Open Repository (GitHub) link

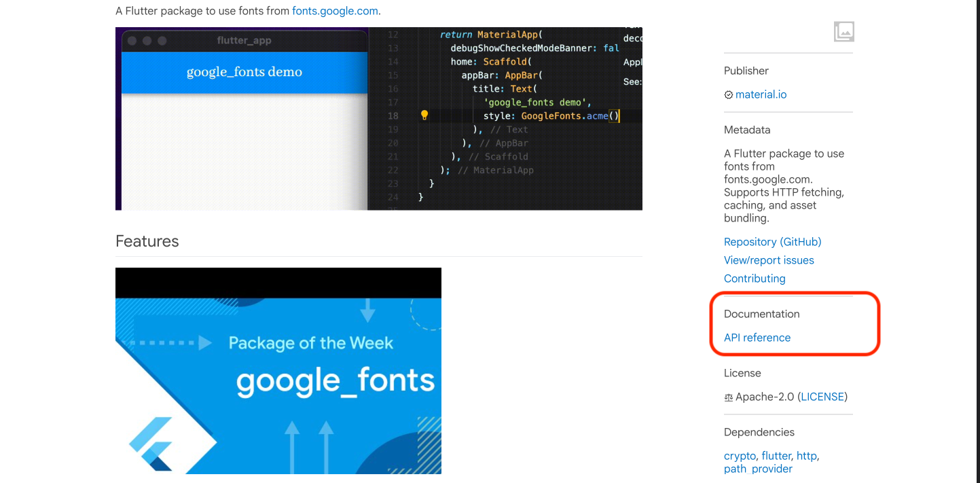pyautogui.click(x=773, y=242)
